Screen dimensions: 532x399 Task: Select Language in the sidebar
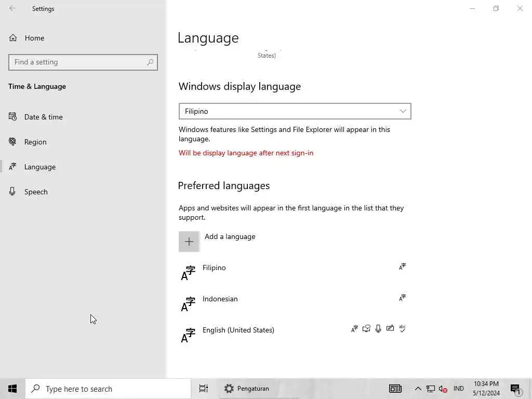coord(39,167)
